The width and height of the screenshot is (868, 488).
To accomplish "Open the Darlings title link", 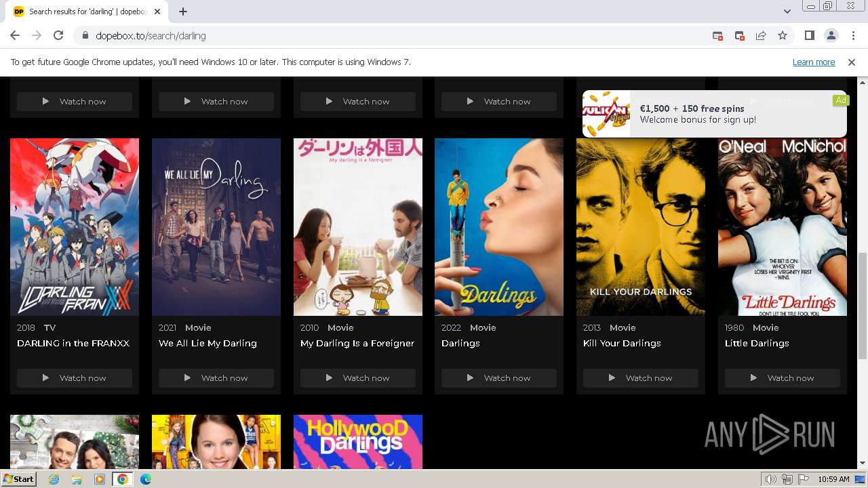I will click(x=460, y=344).
